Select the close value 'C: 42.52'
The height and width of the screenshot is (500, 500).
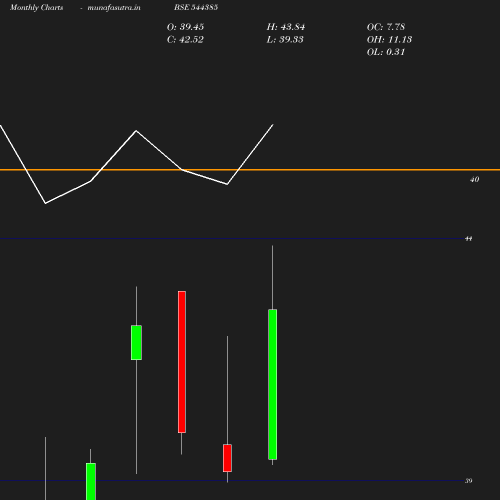click(x=185, y=39)
